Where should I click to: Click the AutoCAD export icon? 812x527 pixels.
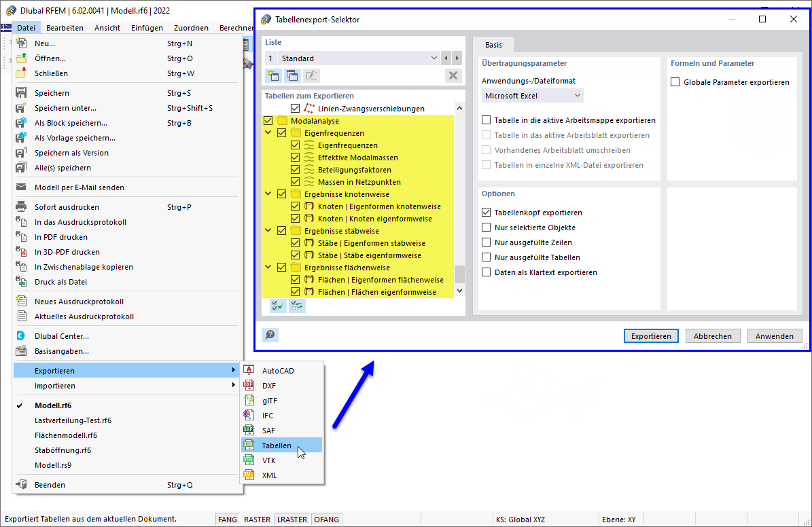(249, 370)
